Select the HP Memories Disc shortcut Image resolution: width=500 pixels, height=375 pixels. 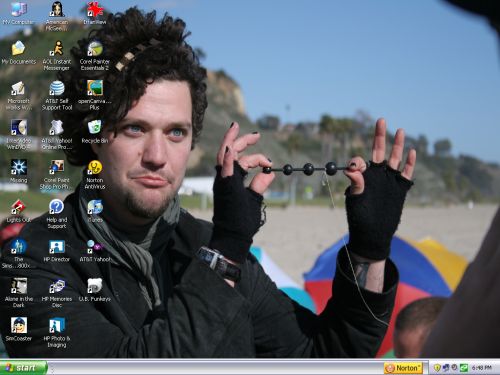(57, 293)
